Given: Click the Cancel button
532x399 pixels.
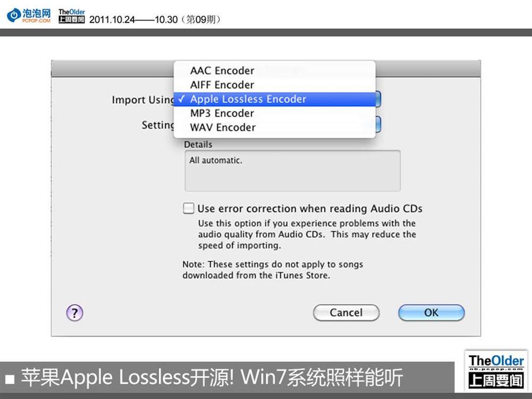Looking at the screenshot, I should (x=346, y=312).
